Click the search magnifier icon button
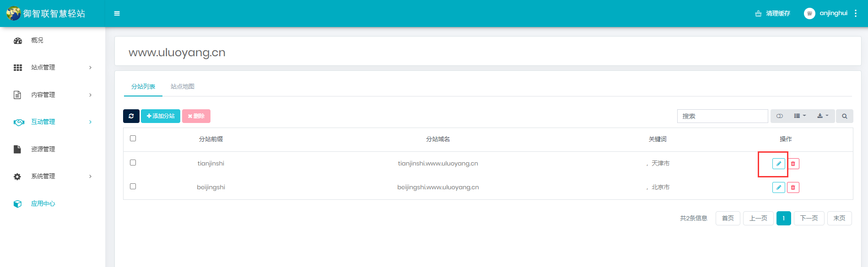This screenshot has height=267, width=868. point(844,116)
